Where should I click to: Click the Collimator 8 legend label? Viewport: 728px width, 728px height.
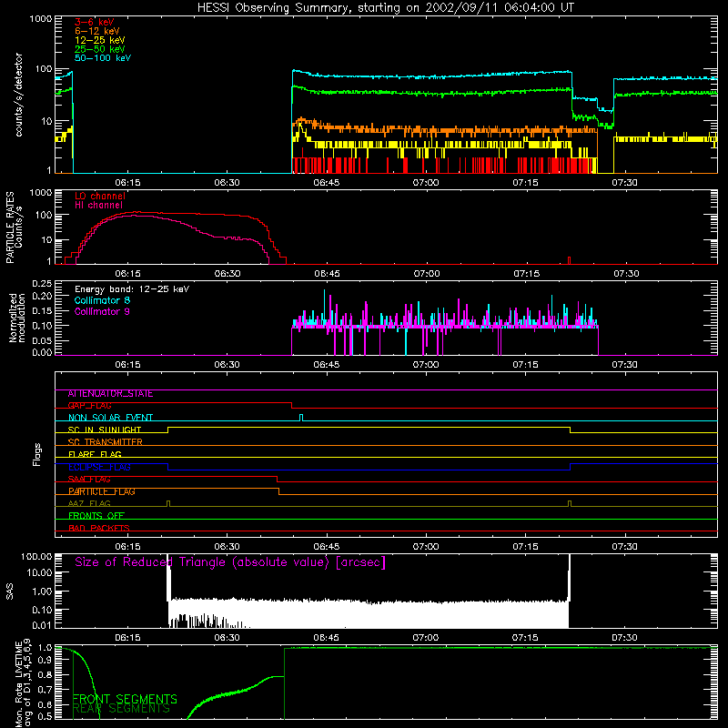tap(102, 300)
